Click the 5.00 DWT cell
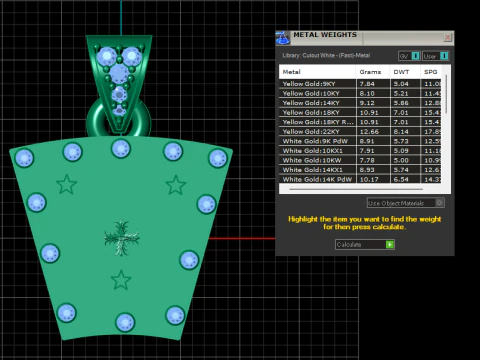This screenshot has width=480, height=360. coord(405,160)
